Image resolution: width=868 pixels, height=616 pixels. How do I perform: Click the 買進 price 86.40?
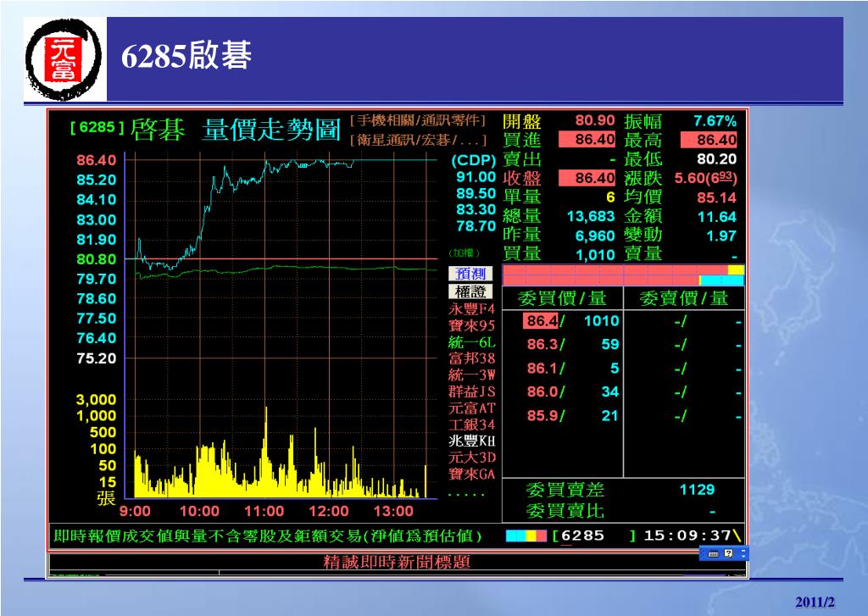(x=587, y=140)
